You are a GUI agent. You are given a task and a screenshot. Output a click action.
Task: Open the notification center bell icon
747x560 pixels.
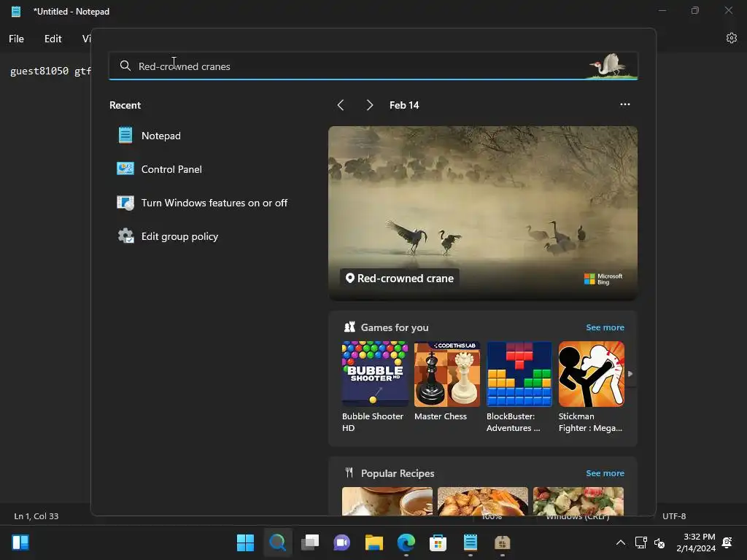tap(727, 542)
